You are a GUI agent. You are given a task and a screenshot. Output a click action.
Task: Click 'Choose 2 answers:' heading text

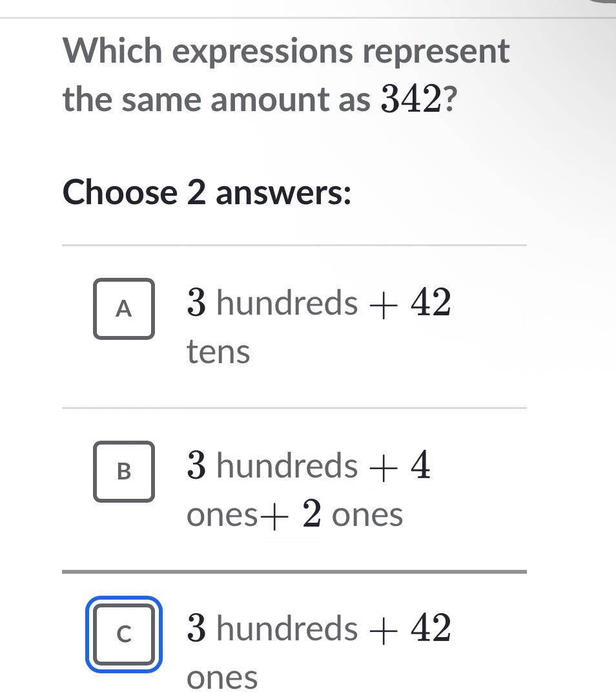coord(206,192)
